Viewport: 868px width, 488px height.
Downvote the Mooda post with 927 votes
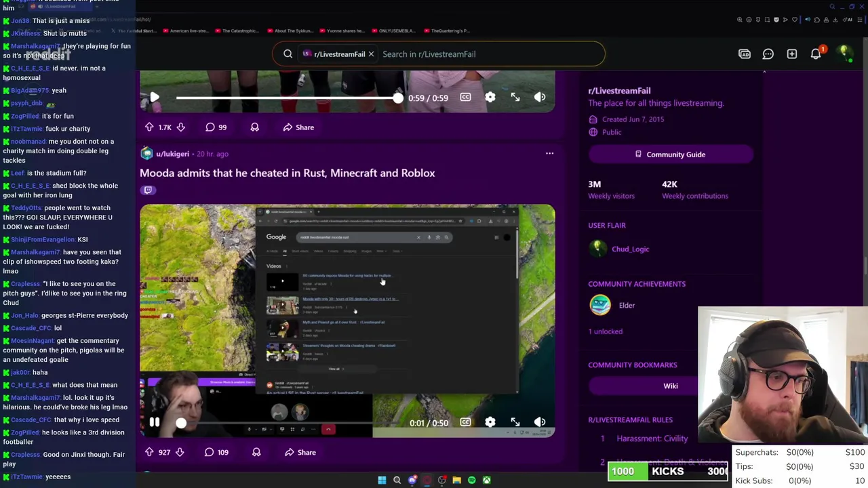(180, 452)
